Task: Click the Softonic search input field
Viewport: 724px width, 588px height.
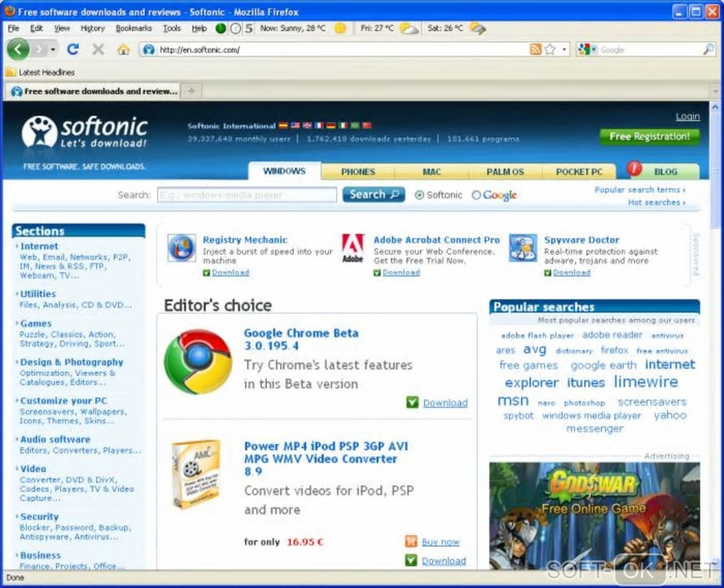Action: tap(247, 195)
